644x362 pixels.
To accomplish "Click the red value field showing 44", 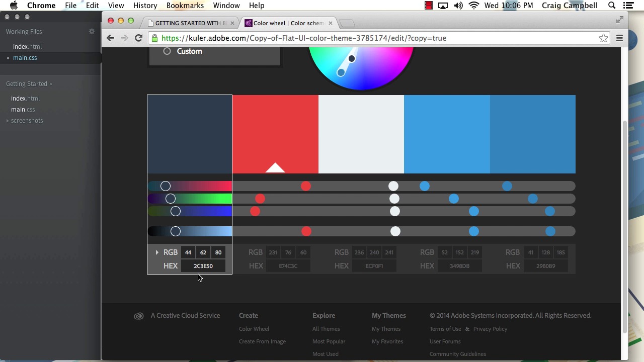I will pyautogui.click(x=188, y=252).
